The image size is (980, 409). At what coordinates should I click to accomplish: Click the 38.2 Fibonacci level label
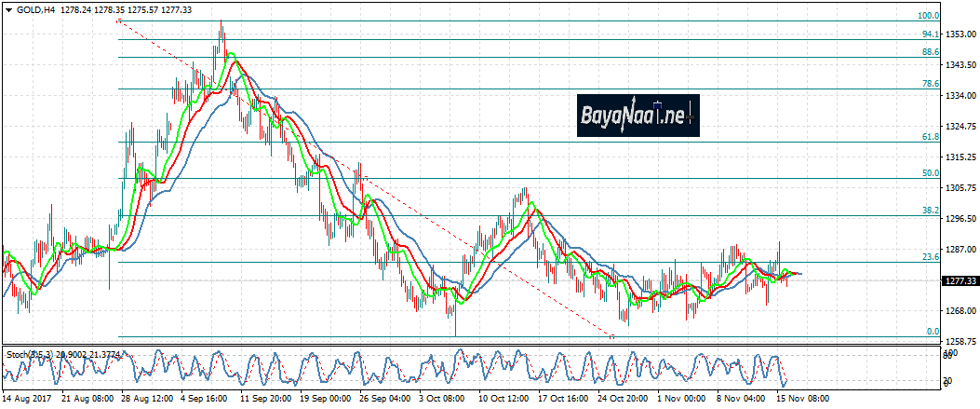click(930, 211)
